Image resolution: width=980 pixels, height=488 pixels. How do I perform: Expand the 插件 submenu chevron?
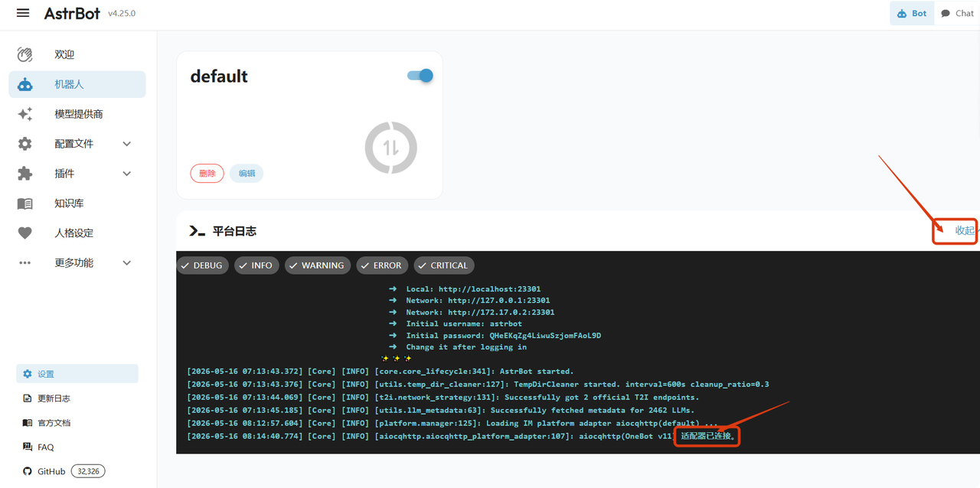[127, 174]
